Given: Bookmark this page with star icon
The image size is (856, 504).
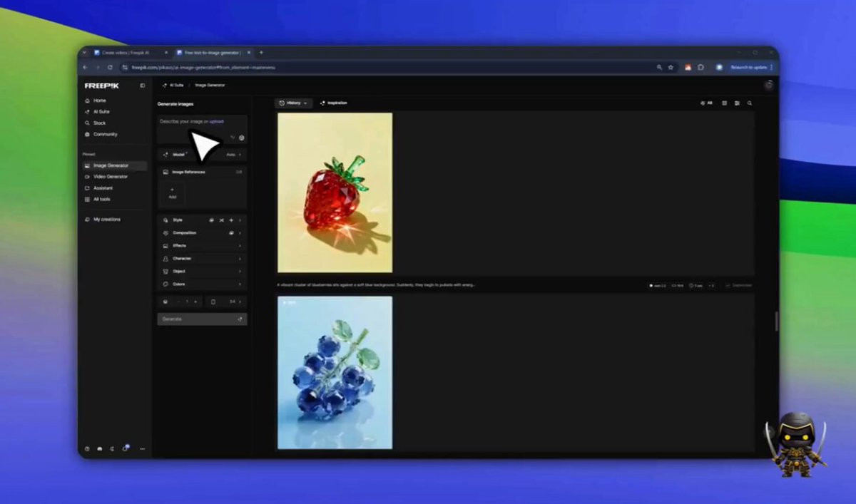Looking at the screenshot, I should (x=671, y=67).
